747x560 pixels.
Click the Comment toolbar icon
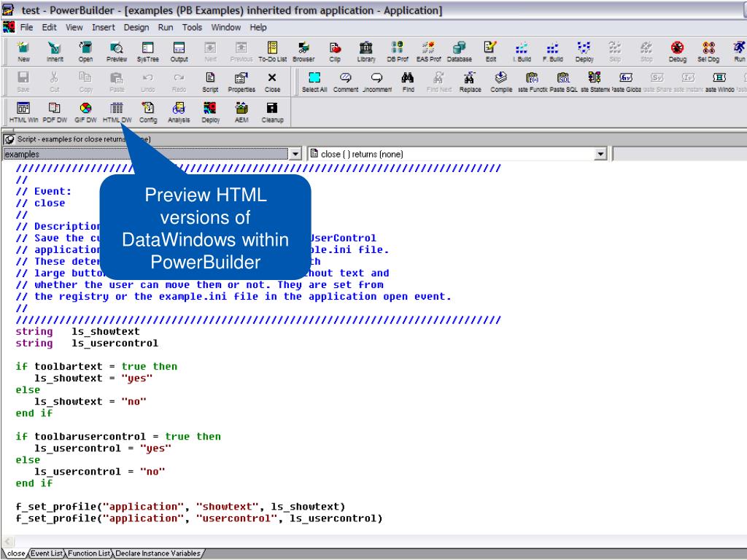tap(345, 82)
